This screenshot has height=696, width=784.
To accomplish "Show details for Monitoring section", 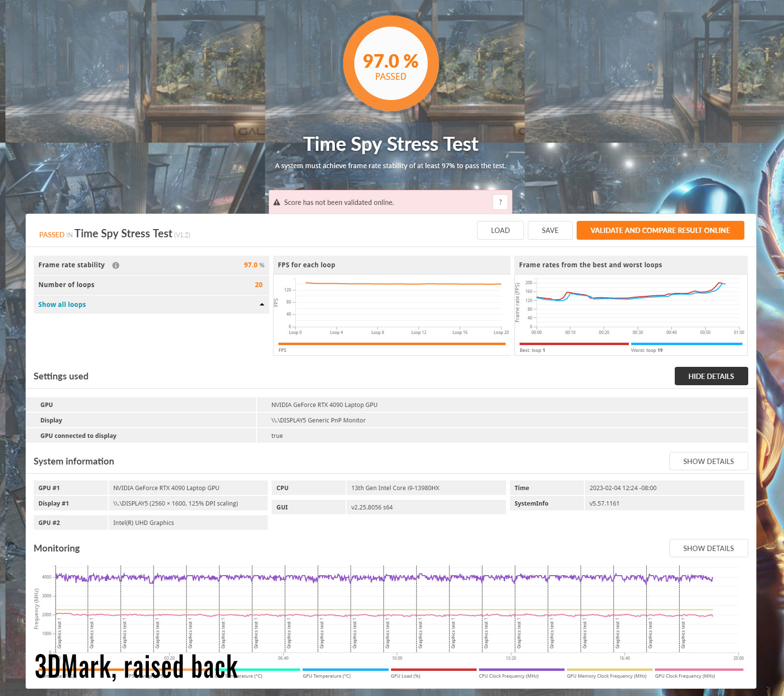I will pos(709,548).
